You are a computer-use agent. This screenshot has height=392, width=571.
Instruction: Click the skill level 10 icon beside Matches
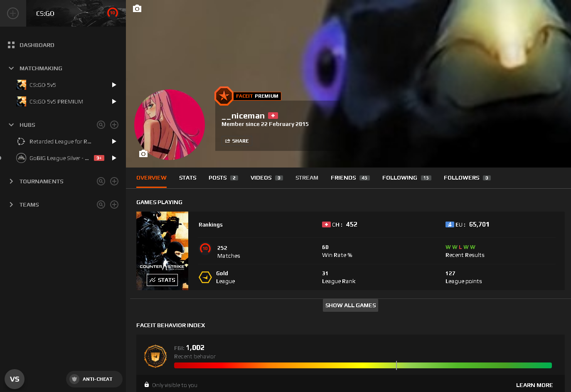point(205,249)
